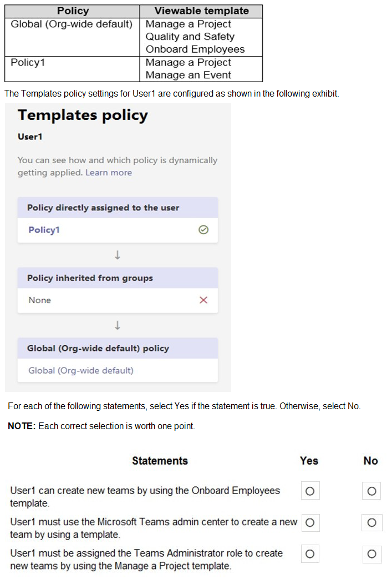The height and width of the screenshot is (579, 392).
Task: Mark No for the Teams Administrator role statement
Action: 371,553
